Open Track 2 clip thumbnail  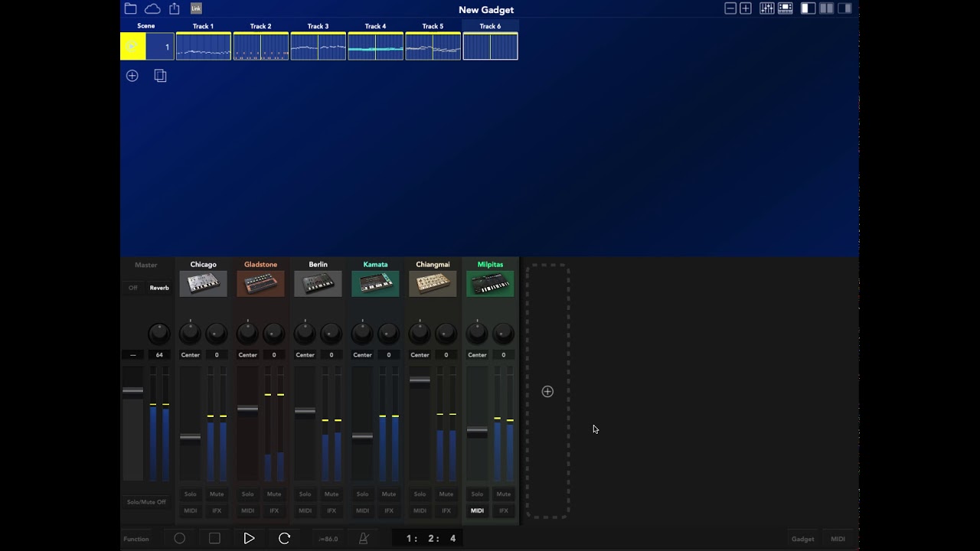coord(260,47)
